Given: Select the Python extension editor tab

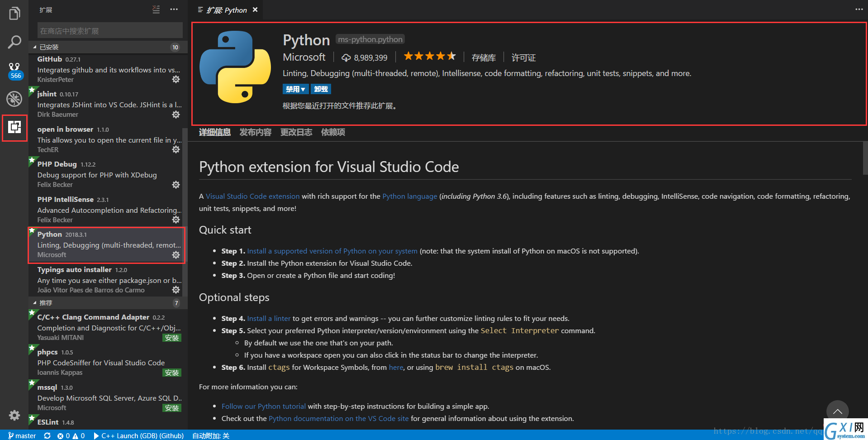Looking at the screenshot, I should [226, 10].
